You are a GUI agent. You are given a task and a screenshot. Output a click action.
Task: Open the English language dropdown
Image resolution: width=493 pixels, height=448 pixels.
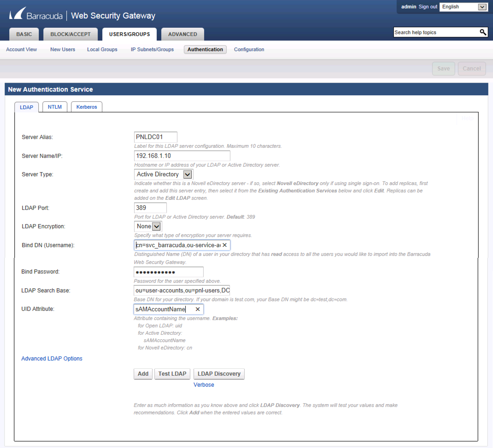click(464, 7)
